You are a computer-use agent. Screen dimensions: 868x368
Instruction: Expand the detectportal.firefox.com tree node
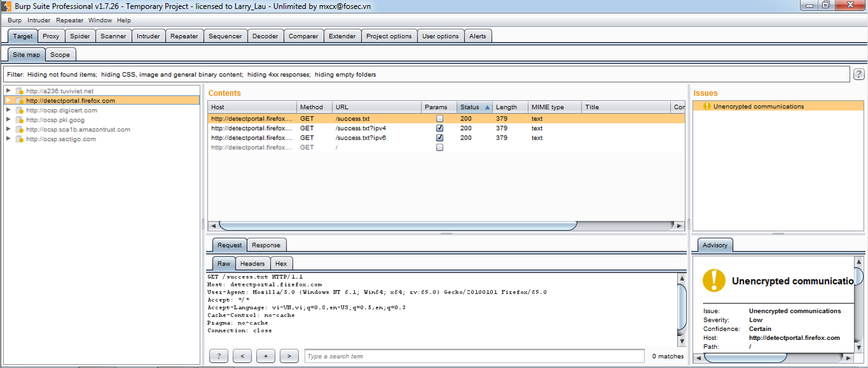(8, 100)
